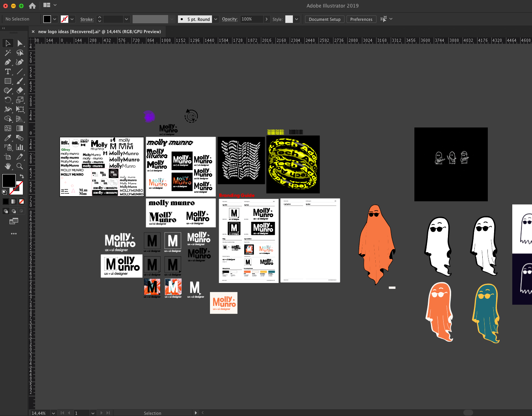Select the Direct Selection tool
This screenshot has width=532, height=416.
click(20, 43)
